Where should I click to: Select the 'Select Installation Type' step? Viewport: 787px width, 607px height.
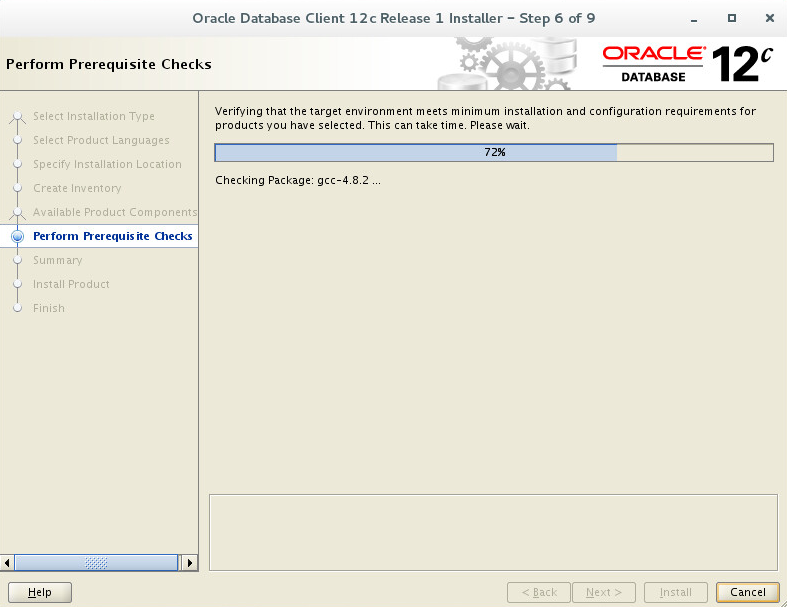[94, 116]
